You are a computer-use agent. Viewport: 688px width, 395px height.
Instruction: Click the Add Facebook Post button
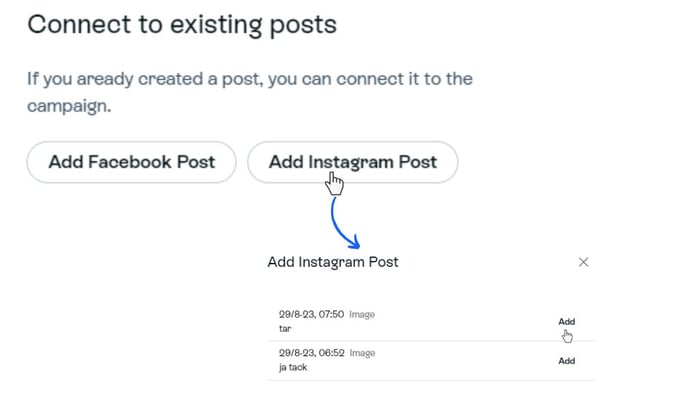(x=132, y=162)
